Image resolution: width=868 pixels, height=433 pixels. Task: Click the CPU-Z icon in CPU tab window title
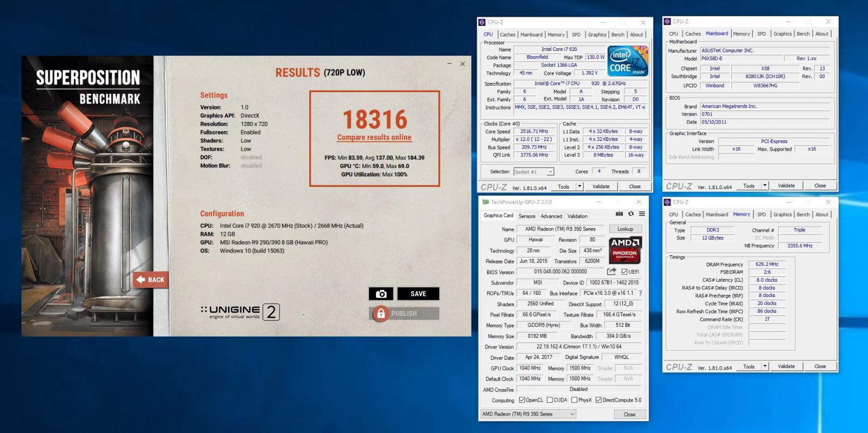click(x=482, y=22)
